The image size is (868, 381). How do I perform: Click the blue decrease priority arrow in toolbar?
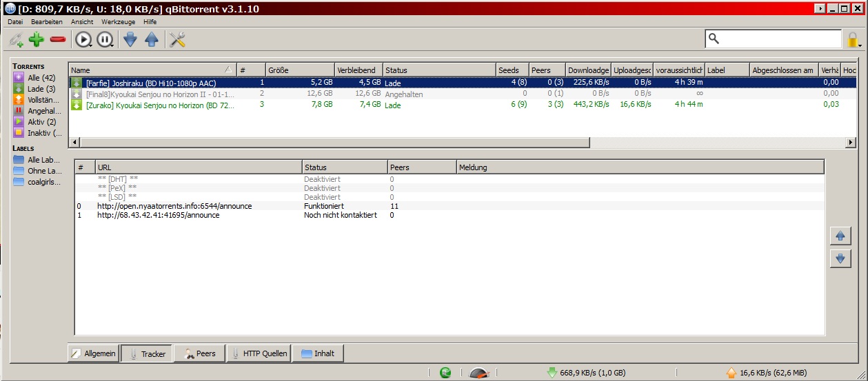click(130, 40)
